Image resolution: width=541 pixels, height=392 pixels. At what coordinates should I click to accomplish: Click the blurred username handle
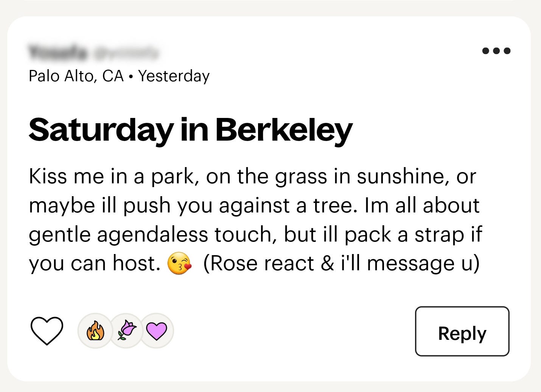click(127, 53)
